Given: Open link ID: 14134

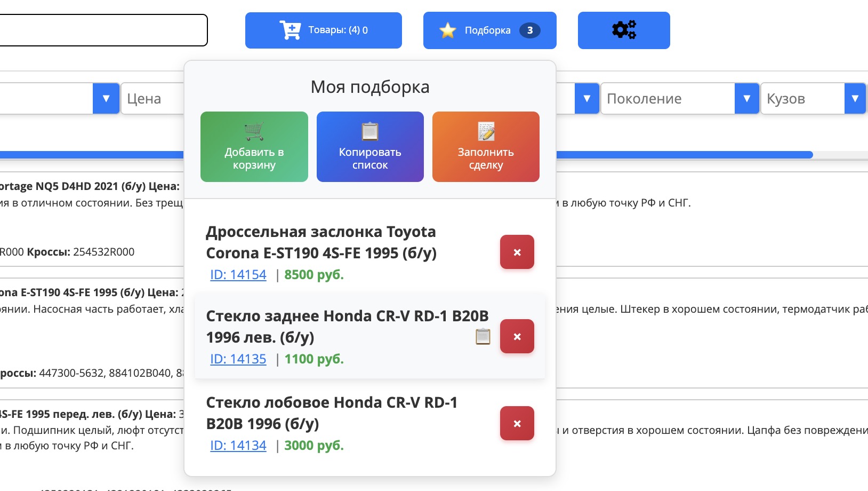Looking at the screenshot, I should tap(238, 445).
